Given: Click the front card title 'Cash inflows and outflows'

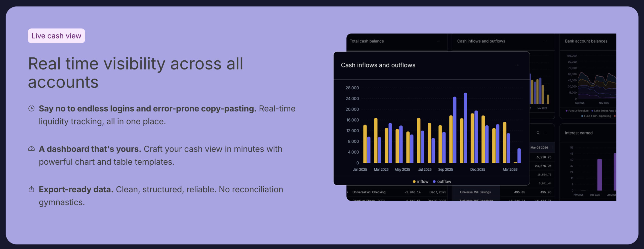Looking at the screenshot, I should click(x=378, y=65).
